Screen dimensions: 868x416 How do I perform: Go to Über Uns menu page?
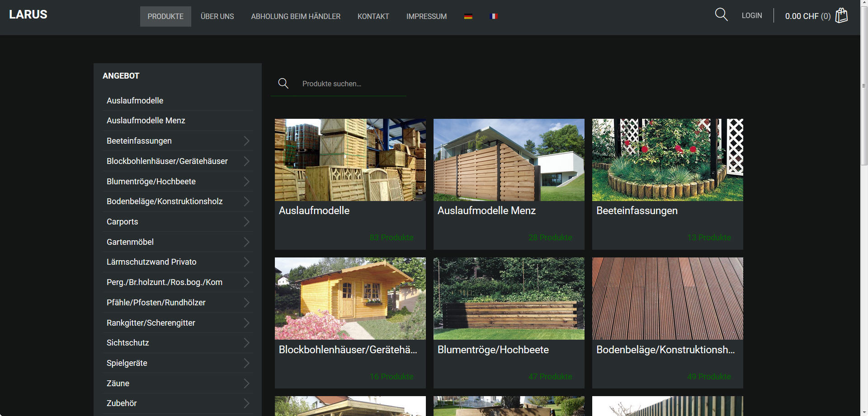coord(217,16)
